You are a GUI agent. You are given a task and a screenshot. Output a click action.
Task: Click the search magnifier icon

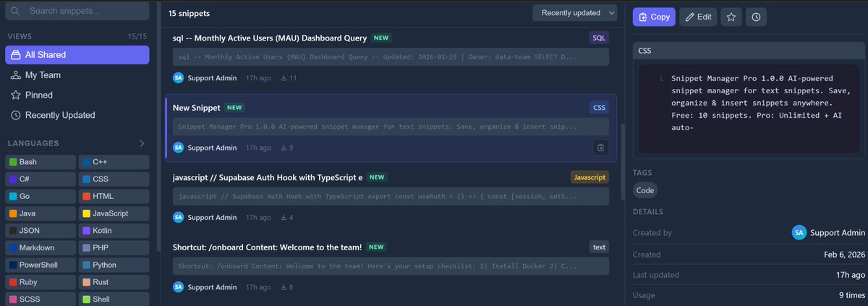pos(15,11)
